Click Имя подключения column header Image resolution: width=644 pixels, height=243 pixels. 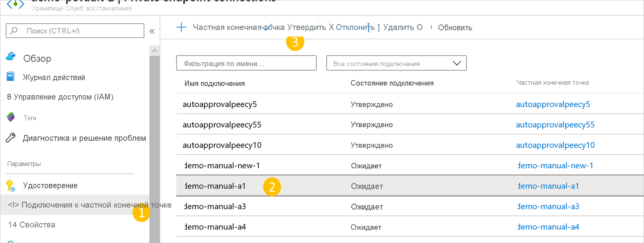[215, 83]
